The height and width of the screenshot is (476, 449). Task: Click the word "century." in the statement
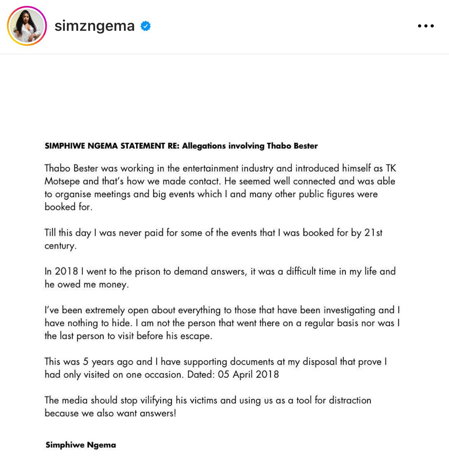pos(61,246)
